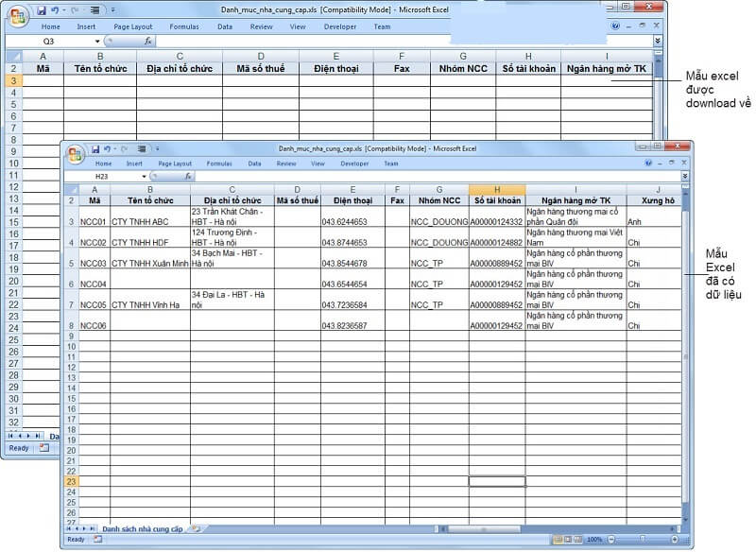
Task: Expand the formula bar in the front window
Action: 685,177
